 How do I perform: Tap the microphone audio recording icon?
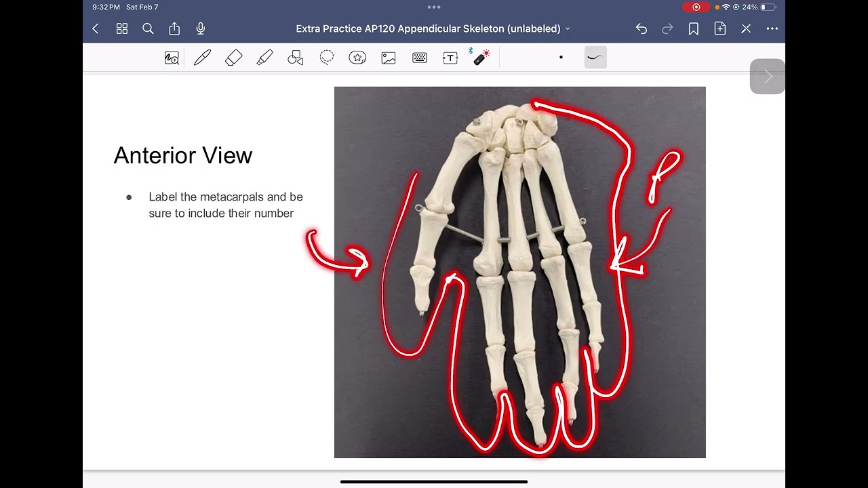point(201,28)
